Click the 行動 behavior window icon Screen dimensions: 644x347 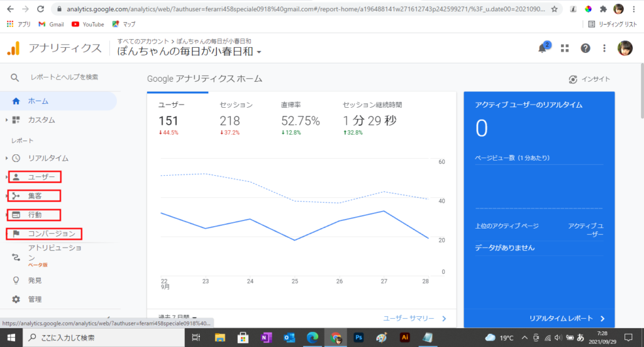tap(16, 215)
